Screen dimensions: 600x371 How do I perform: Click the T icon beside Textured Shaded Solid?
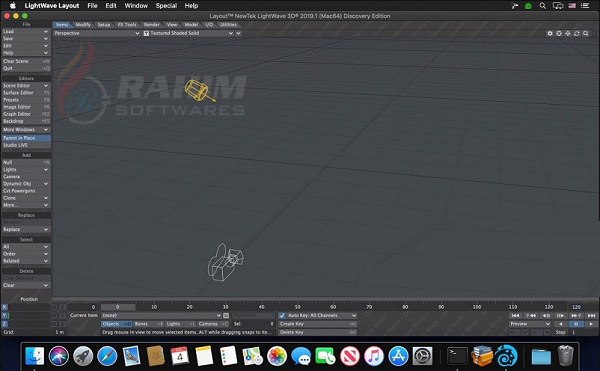point(146,33)
